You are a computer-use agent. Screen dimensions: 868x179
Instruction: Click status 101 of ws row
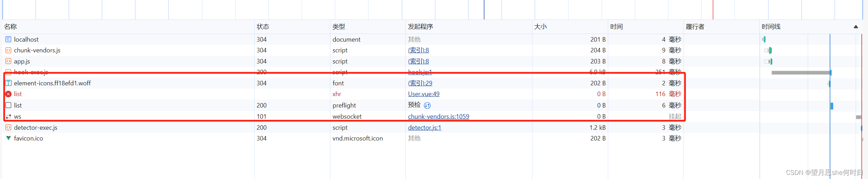pos(262,117)
